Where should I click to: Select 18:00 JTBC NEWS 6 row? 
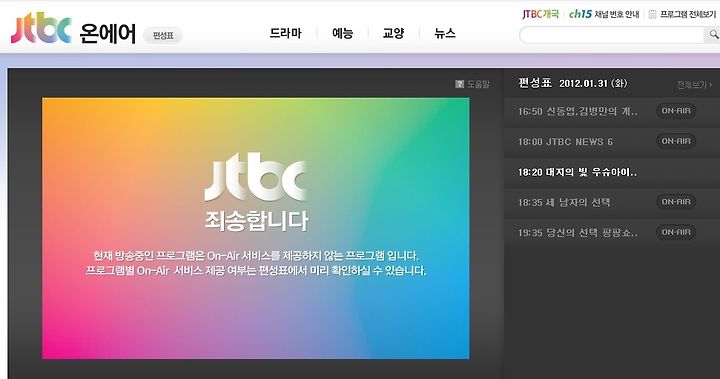612,141
